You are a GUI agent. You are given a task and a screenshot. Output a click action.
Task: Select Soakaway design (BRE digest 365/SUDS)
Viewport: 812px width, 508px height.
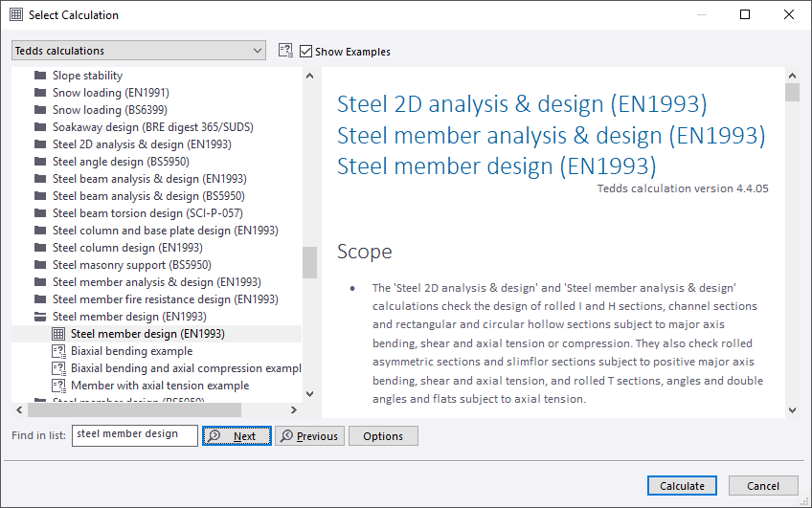pos(152,127)
